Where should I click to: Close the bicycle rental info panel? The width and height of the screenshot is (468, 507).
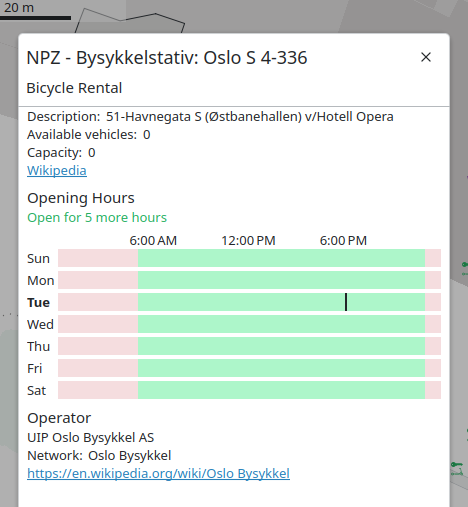(426, 57)
